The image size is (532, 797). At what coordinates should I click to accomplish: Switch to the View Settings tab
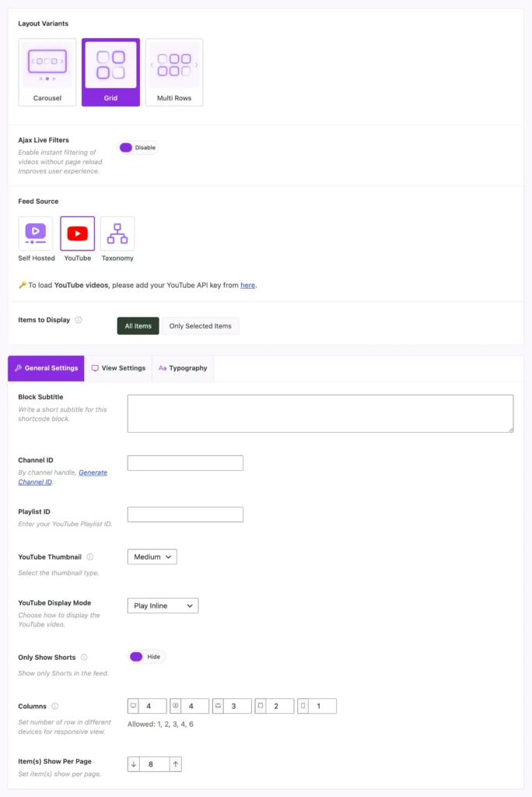coord(118,368)
